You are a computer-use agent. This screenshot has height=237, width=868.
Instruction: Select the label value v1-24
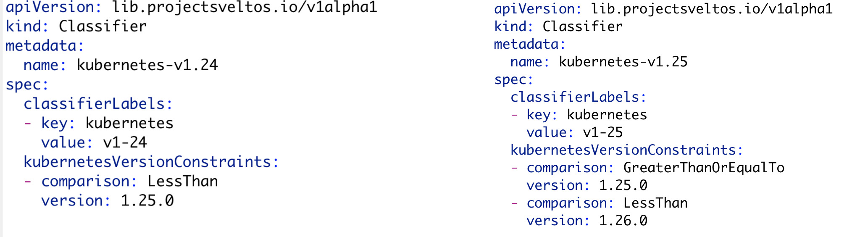[x=125, y=142]
